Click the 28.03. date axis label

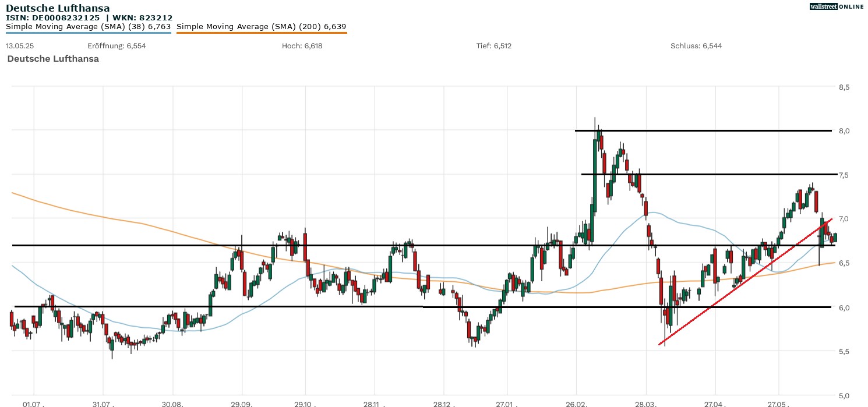click(645, 403)
